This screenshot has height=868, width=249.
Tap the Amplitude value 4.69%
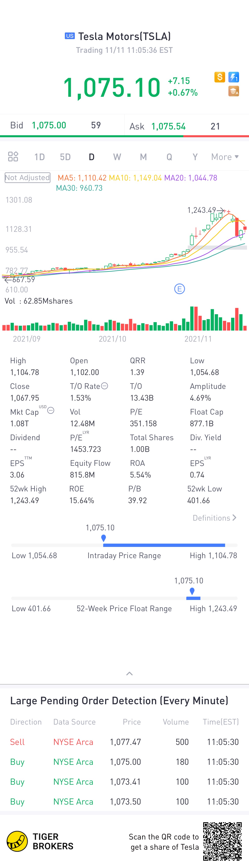(x=200, y=398)
